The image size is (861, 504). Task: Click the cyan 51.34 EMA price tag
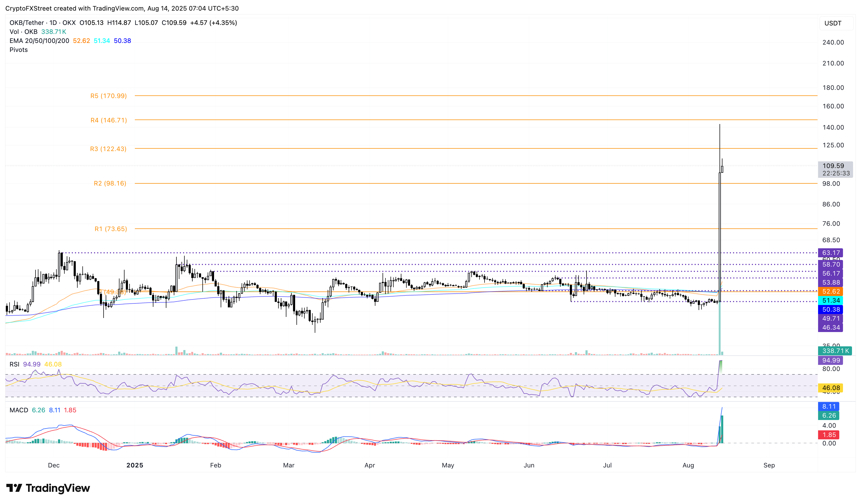point(831,300)
